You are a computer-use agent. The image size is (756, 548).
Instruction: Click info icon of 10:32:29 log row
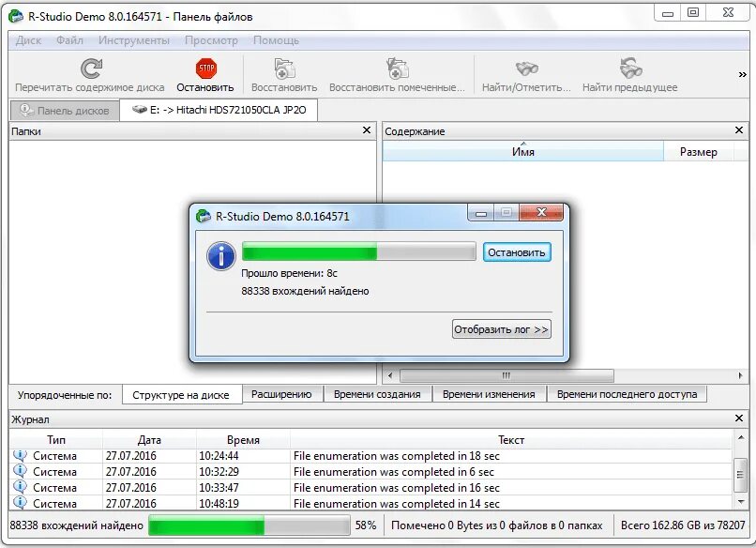click(x=20, y=471)
